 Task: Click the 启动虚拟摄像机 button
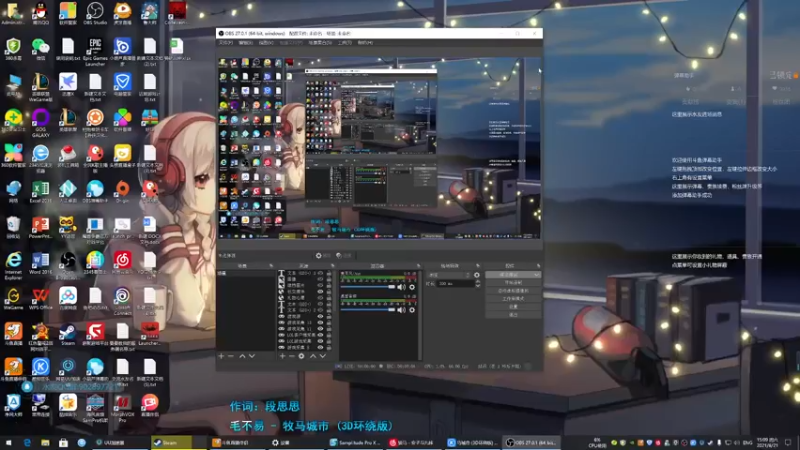coord(513,291)
